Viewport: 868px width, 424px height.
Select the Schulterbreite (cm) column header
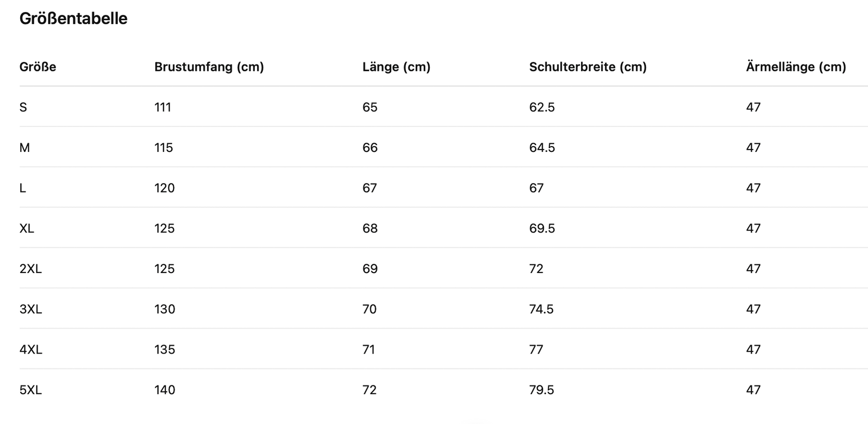click(x=587, y=67)
